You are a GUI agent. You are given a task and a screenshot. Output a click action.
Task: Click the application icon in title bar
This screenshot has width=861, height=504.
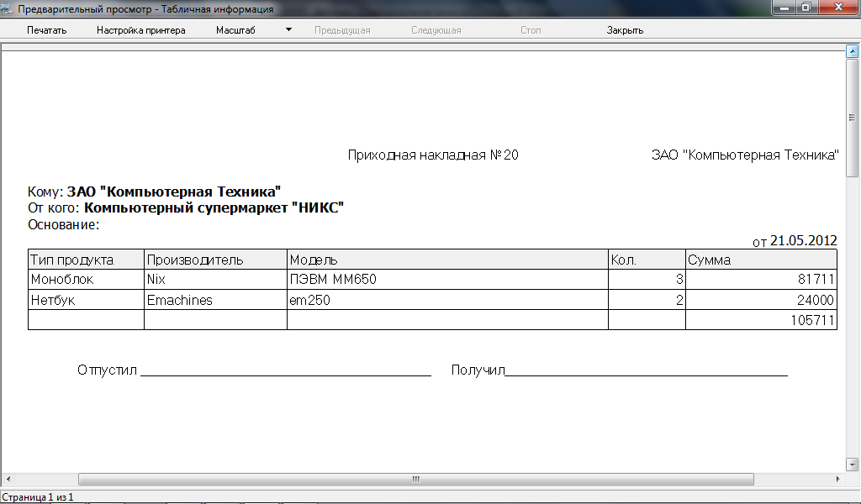click(7, 8)
